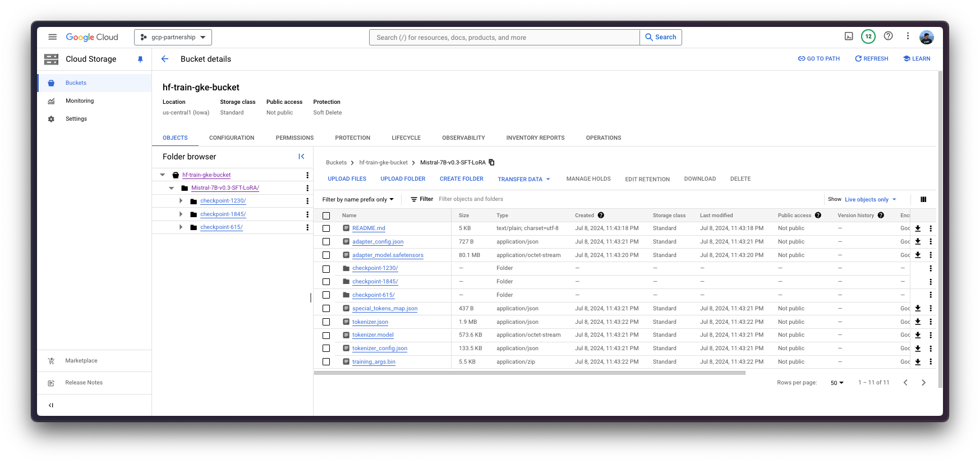The image size is (980, 463).
Task: Tick the adapter_config.json checkbox
Action: [x=326, y=242]
